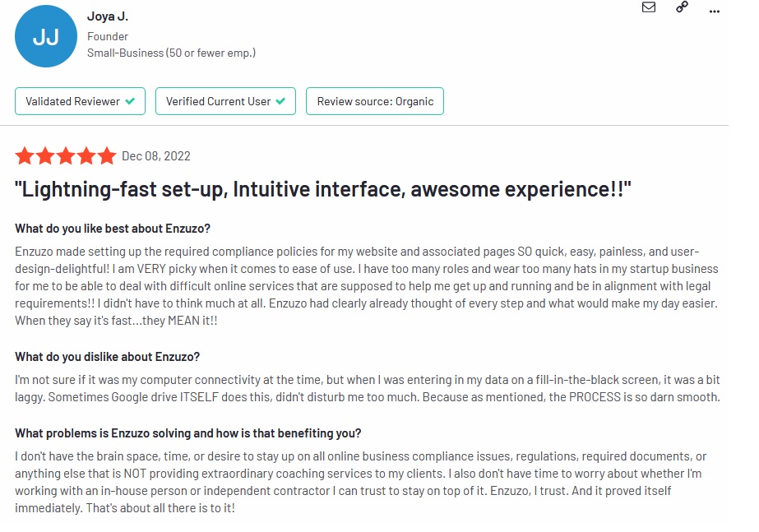Click the envelope icon to email review
This screenshot has width=759, height=532.
(x=649, y=7)
